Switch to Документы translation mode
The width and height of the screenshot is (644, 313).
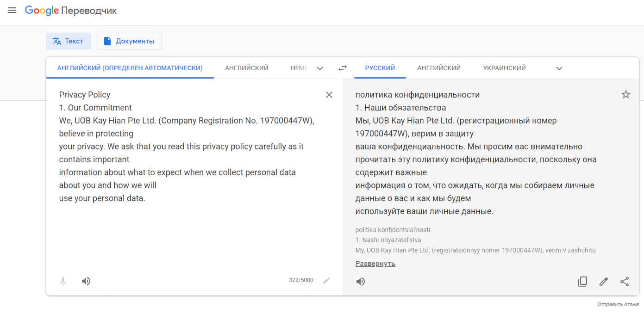coord(129,41)
